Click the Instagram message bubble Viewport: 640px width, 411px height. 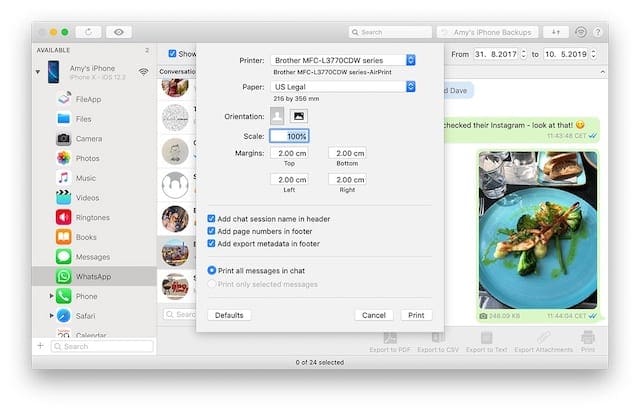pyautogui.click(x=522, y=130)
